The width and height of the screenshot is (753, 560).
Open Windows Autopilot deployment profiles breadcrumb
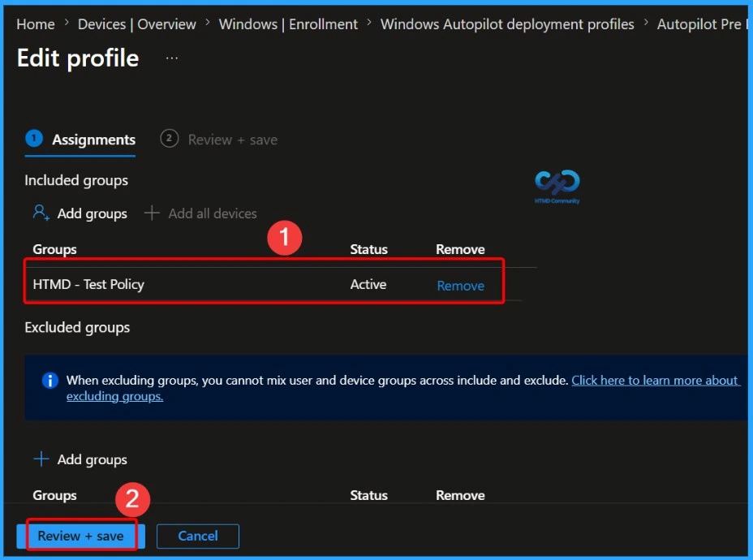[507, 24]
